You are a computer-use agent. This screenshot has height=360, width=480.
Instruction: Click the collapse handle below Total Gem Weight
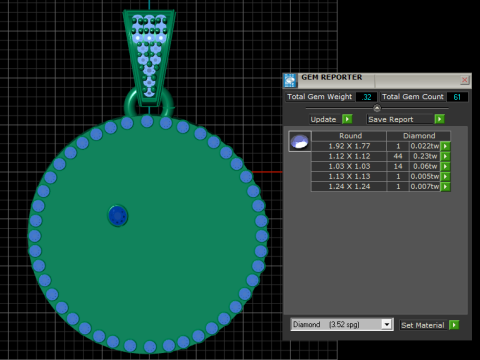(377, 108)
